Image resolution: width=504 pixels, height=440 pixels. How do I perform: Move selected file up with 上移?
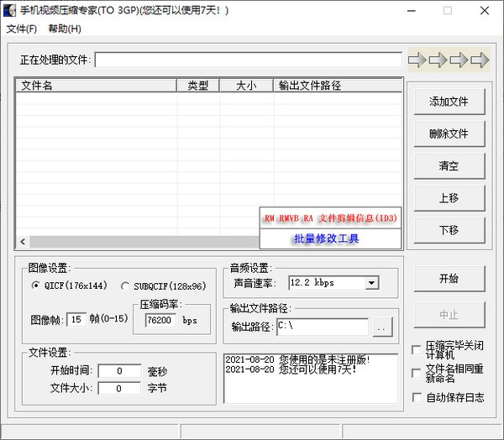(x=449, y=198)
